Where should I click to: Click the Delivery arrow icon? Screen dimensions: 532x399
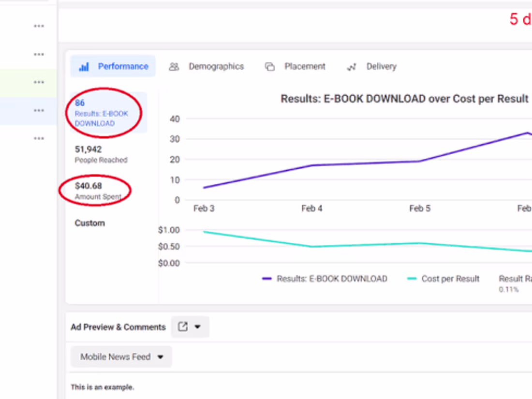(351, 67)
